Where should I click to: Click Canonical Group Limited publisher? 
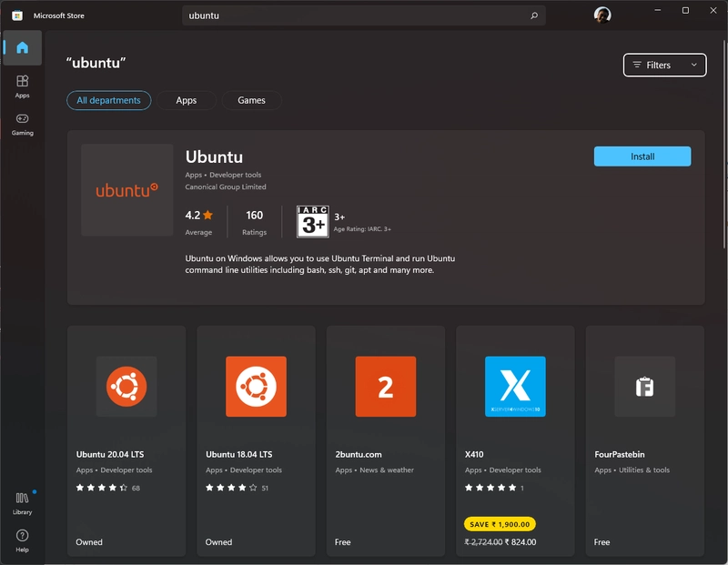[226, 187]
